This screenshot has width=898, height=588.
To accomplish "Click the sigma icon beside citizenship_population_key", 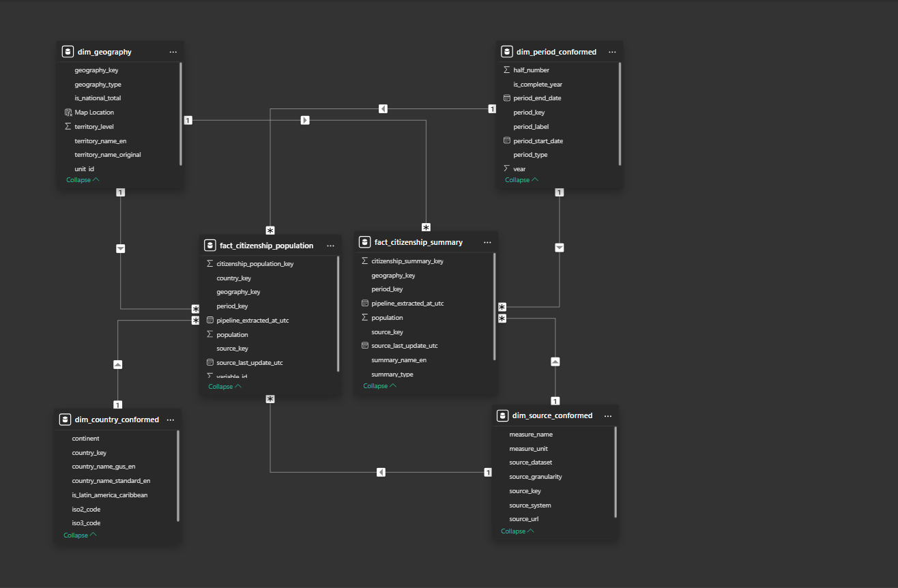I will [209, 263].
